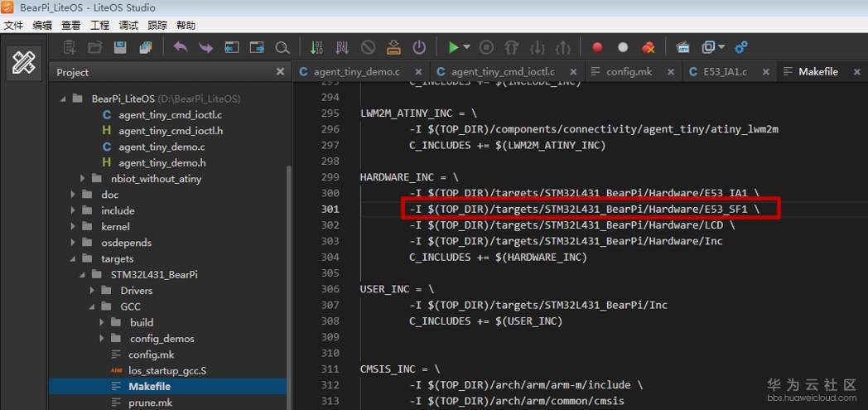
Task: Expand the osdepends folder
Action: coord(73,243)
